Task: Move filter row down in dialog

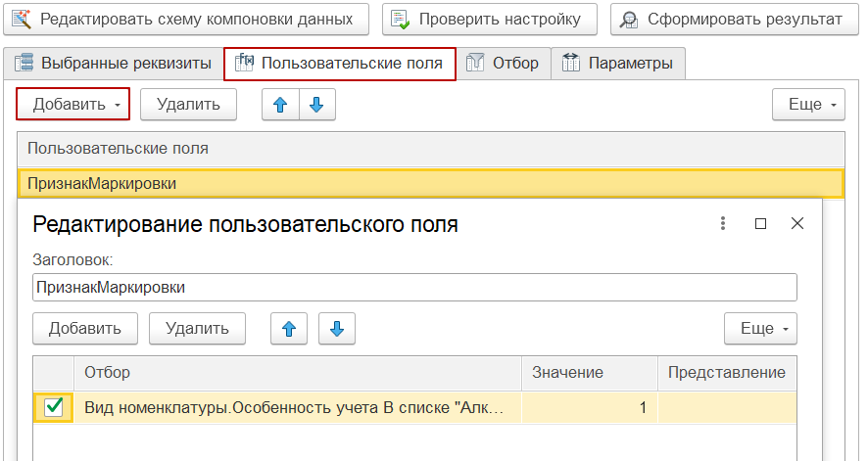Action: click(337, 329)
